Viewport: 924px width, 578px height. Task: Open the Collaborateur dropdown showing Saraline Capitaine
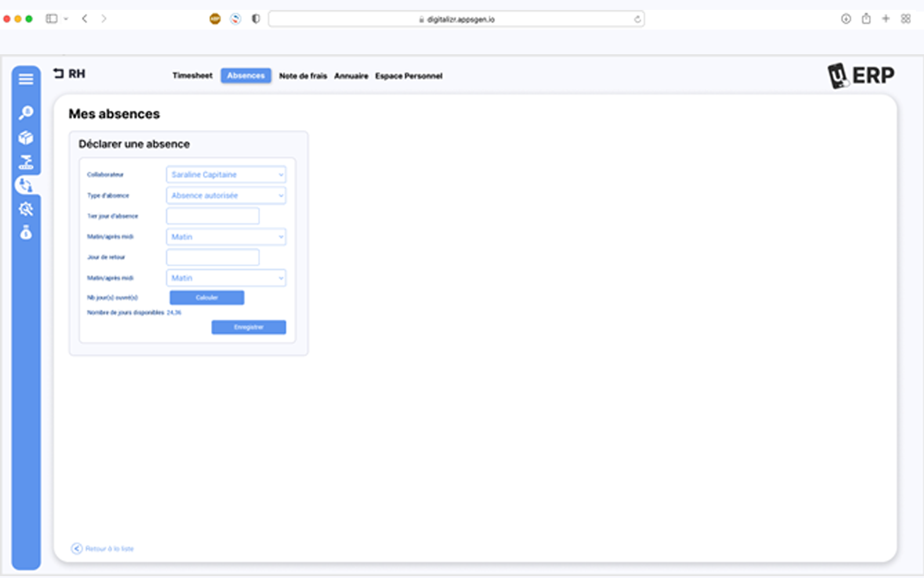pos(226,175)
